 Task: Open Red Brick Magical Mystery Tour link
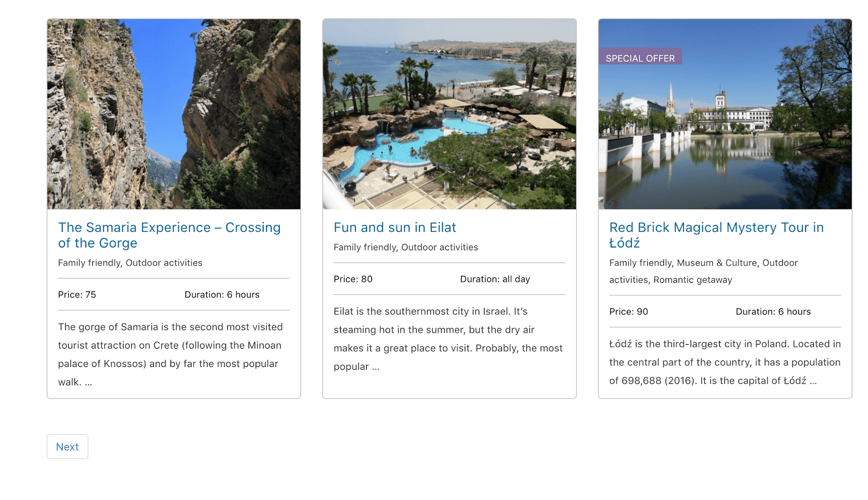[x=716, y=235]
